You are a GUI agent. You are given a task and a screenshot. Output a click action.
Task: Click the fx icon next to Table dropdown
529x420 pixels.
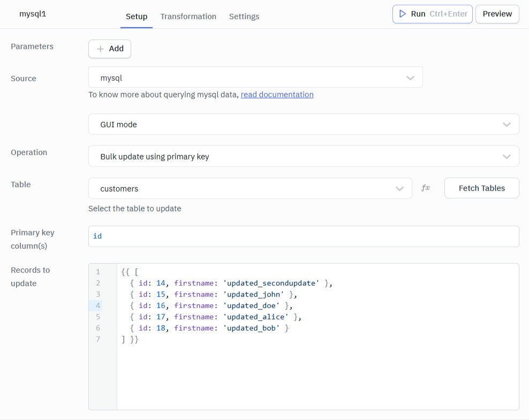click(x=426, y=188)
